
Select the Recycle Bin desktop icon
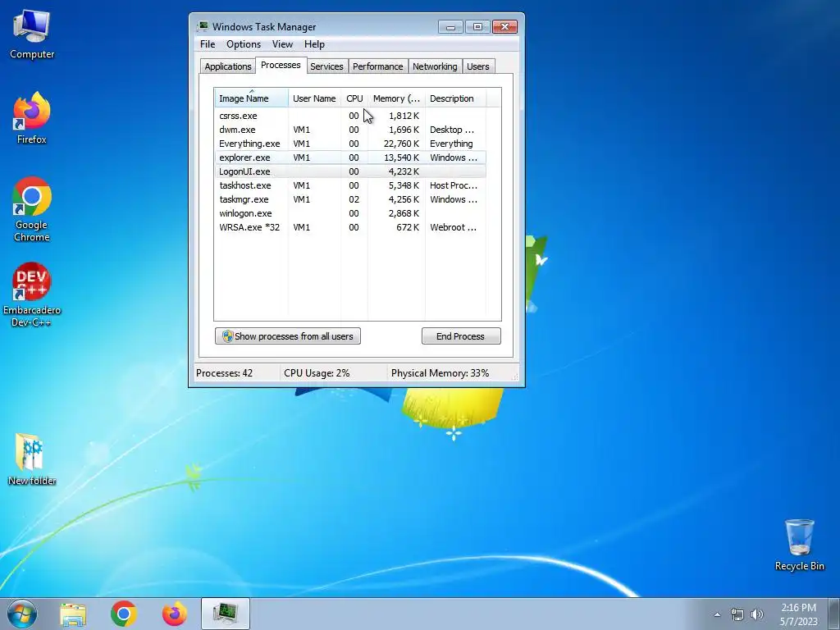tap(799, 545)
